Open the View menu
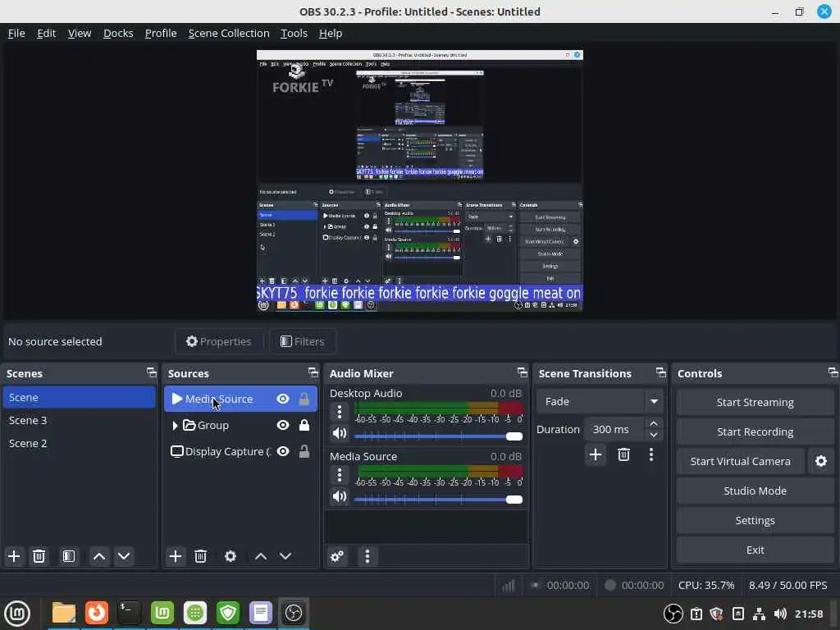 80,33
